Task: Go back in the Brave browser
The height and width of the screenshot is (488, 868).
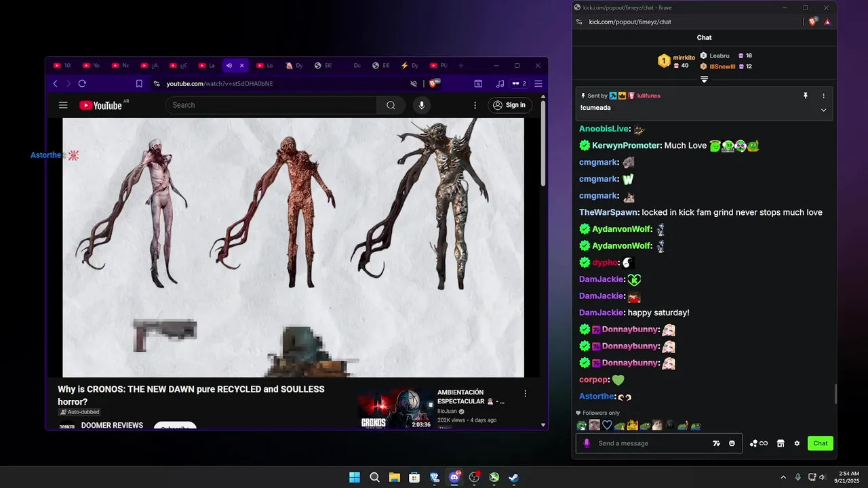Action: 56,83
